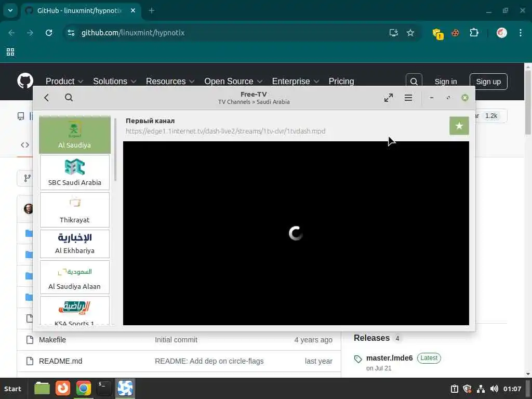Expand the Enterprise menu on GitHub

pos(295,82)
